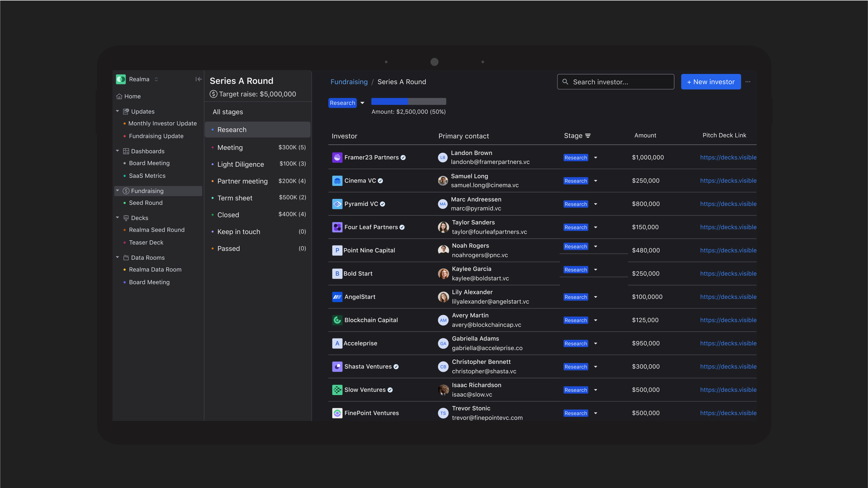Click the search magnifier icon
The image size is (868, 488).
(x=565, y=82)
